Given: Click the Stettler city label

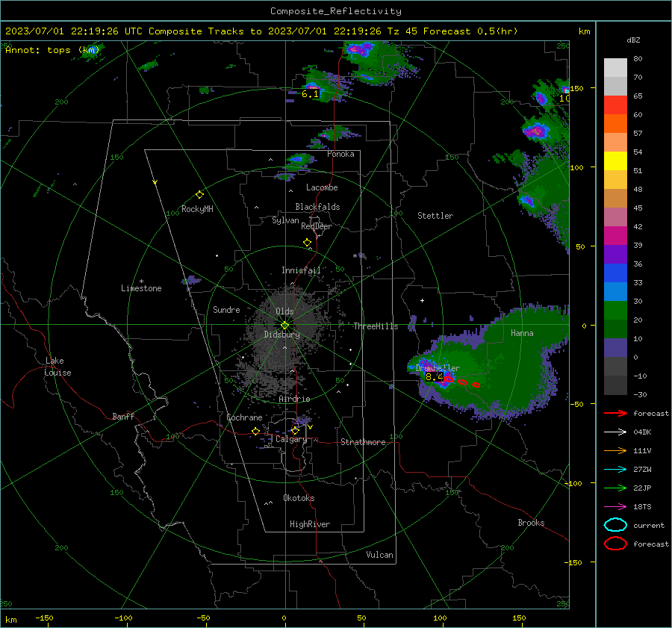Looking at the screenshot, I should click(x=435, y=216).
